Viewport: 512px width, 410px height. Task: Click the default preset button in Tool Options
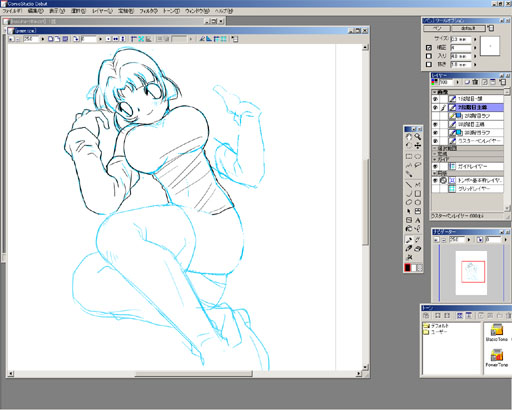pos(469,28)
